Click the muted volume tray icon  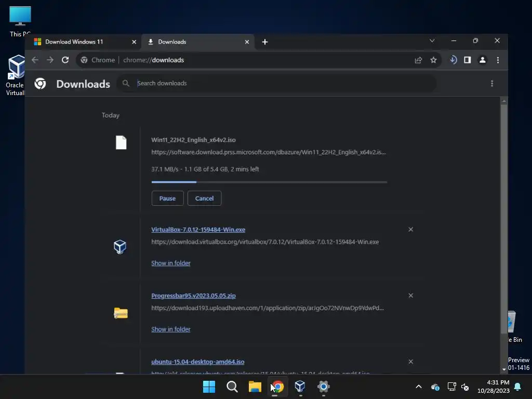465,387
